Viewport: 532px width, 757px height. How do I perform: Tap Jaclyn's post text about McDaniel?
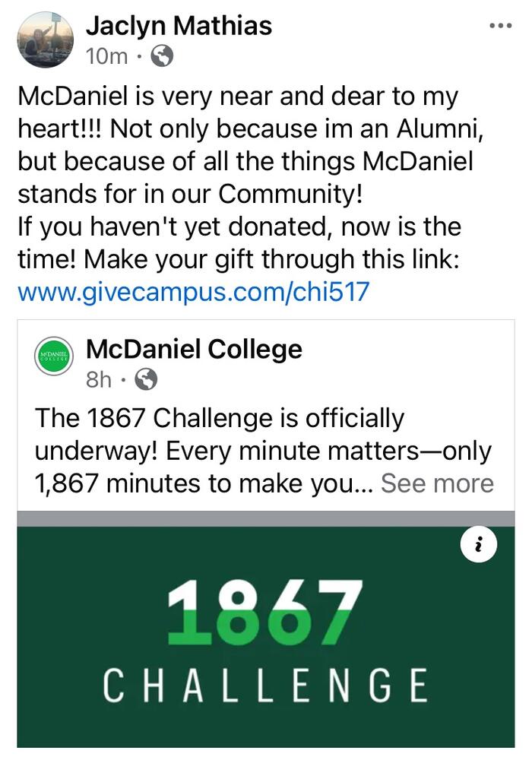251,145
